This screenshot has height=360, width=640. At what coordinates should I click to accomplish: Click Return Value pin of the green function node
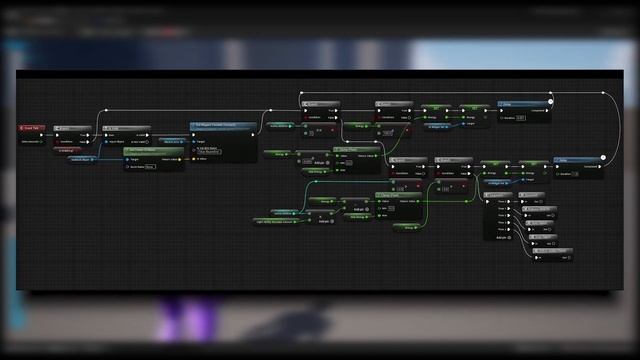point(180,160)
